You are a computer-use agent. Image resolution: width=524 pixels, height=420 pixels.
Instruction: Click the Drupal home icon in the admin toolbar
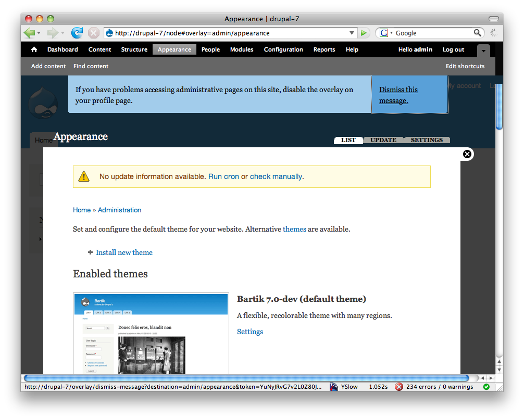click(33, 49)
